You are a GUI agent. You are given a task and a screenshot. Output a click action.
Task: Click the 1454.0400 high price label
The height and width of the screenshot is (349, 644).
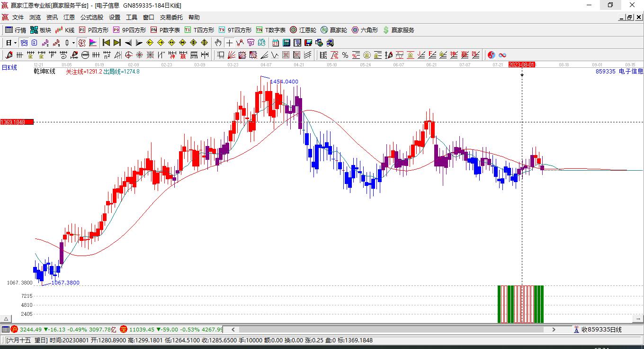click(284, 82)
